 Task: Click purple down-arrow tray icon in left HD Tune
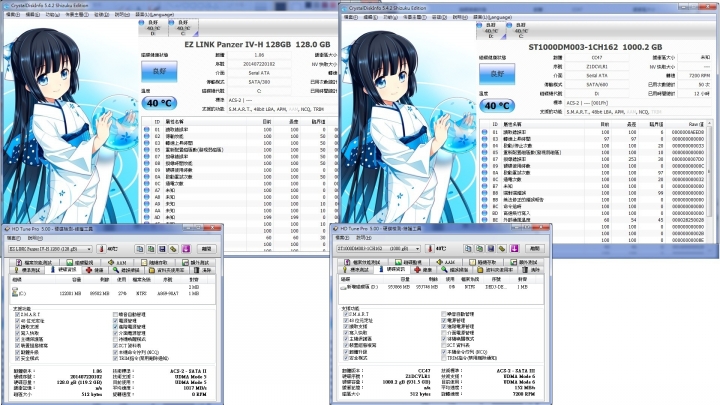click(x=186, y=249)
